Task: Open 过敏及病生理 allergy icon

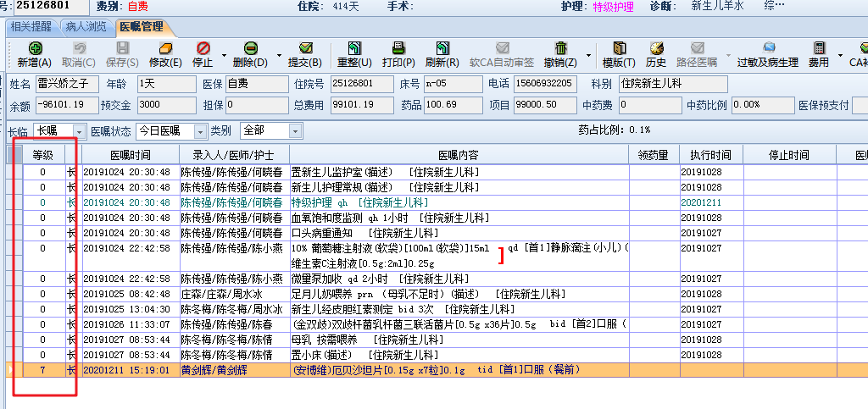Action: coord(768,48)
